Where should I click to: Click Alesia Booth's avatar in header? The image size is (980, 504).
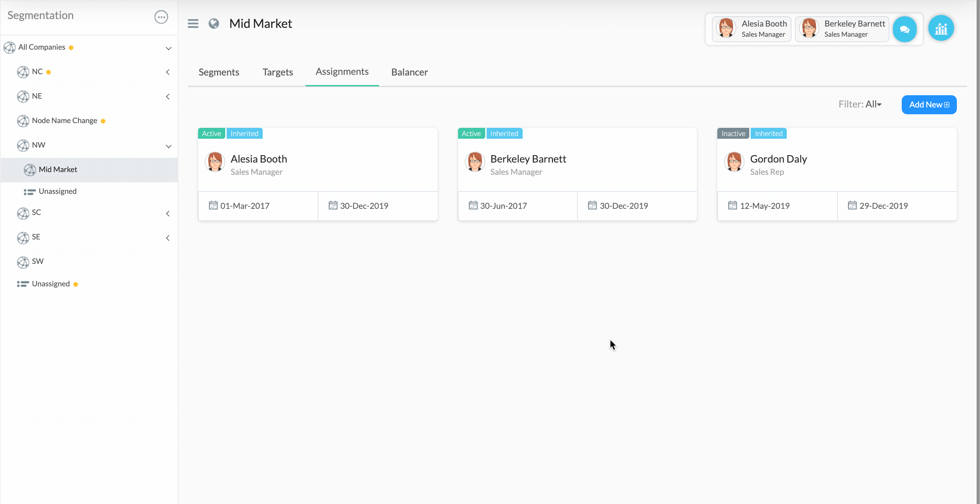click(726, 28)
